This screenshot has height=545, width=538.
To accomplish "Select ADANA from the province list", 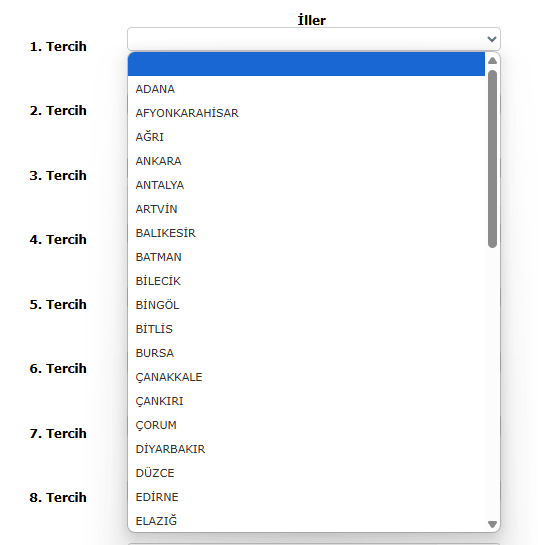I will pos(306,89).
